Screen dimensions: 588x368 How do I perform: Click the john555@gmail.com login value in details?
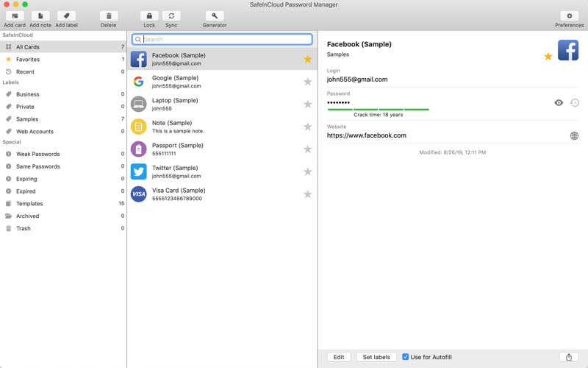[357, 79]
